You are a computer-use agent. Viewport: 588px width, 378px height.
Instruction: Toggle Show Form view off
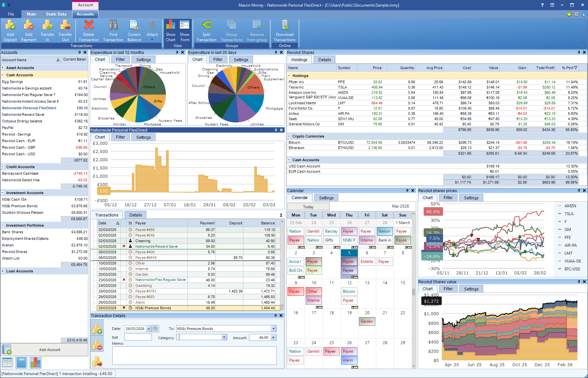[x=184, y=30]
